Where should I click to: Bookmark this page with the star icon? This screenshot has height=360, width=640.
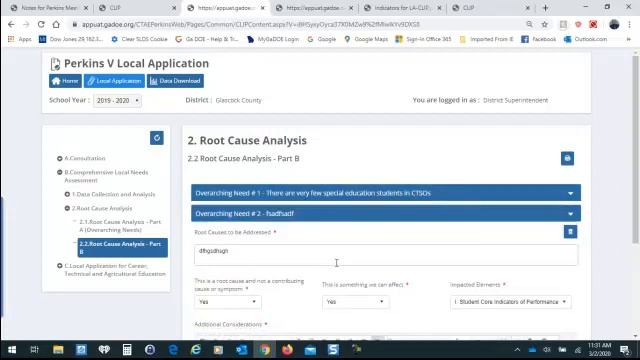544,24
